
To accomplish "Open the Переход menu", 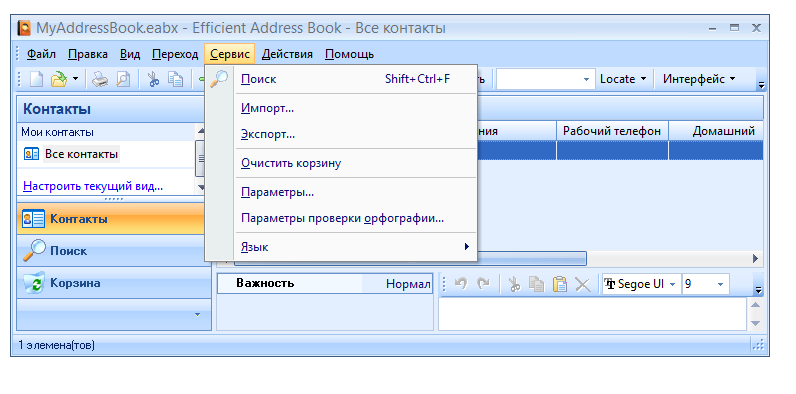I will (x=175, y=54).
